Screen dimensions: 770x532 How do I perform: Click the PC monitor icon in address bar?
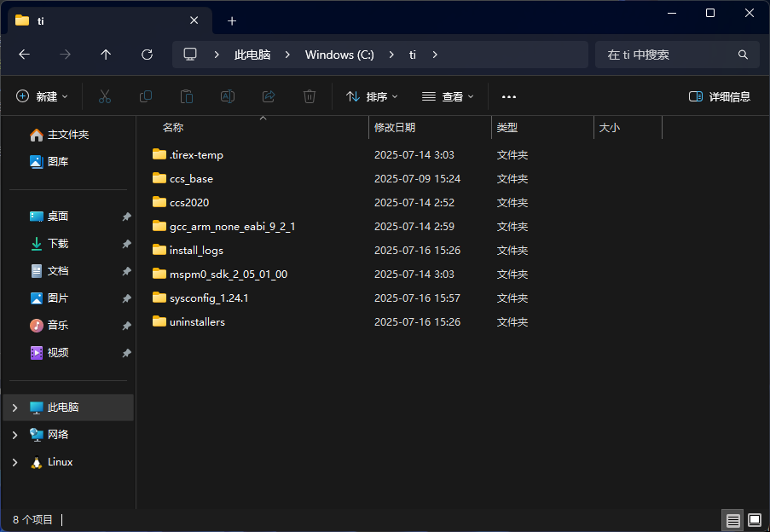(190, 55)
